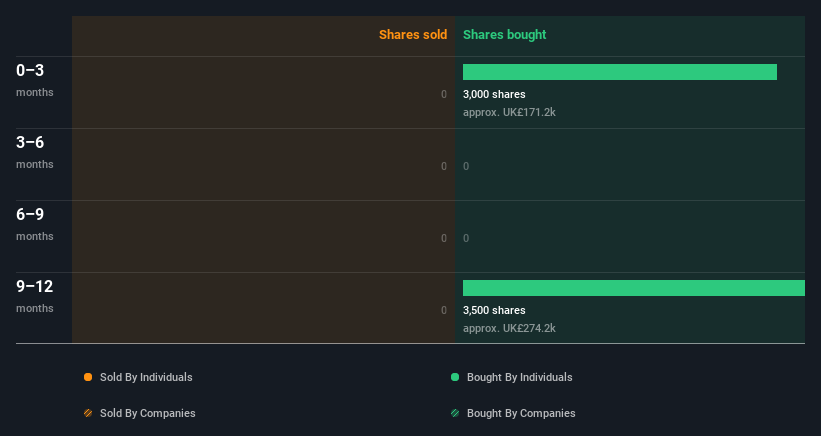This screenshot has height=436, width=821.
Task: Click the 3,500 shares value
Action: tap(494, 310)
